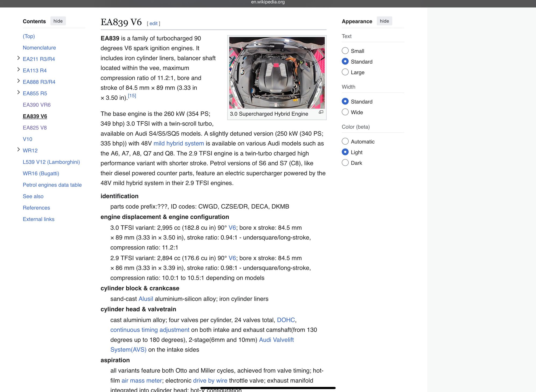Navigate to the References section
This screenshot has height=392, width=536.
(36, 208)
